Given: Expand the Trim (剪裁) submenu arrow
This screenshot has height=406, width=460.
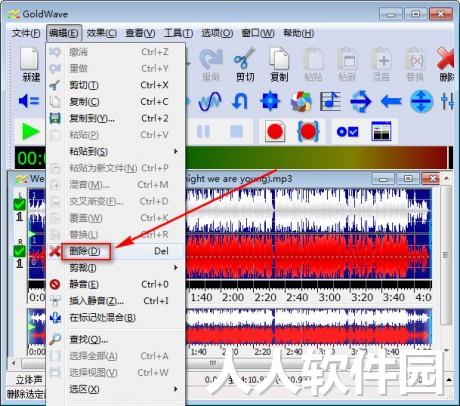Looking at the screenshot, I should point(176,267).
